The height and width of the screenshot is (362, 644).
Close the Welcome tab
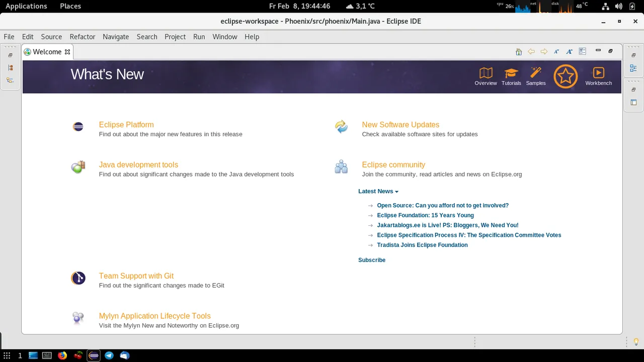(x=67, y=52)
